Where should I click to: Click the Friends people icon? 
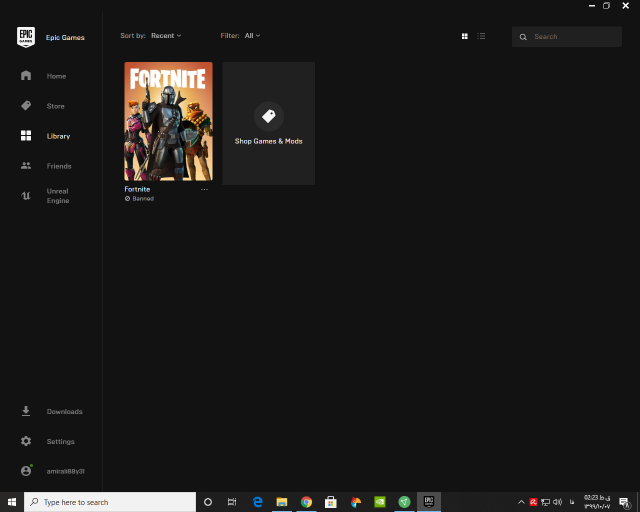tap(26, 166)
